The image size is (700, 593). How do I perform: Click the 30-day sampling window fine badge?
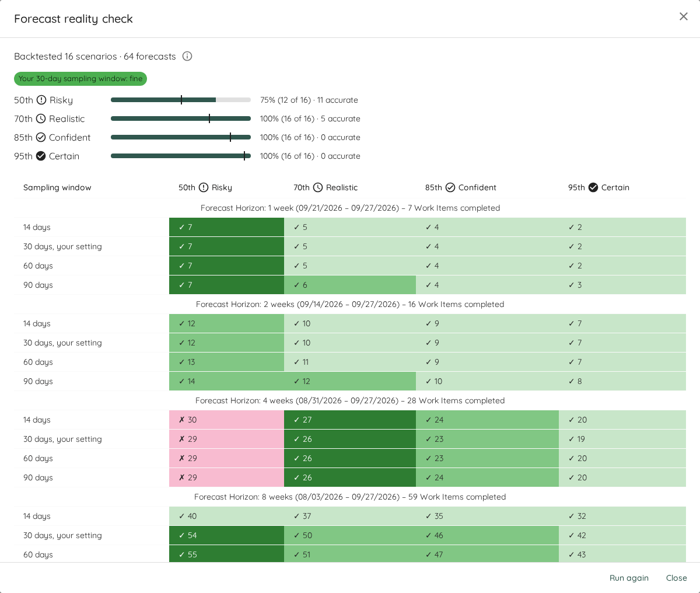coord(80,79)
